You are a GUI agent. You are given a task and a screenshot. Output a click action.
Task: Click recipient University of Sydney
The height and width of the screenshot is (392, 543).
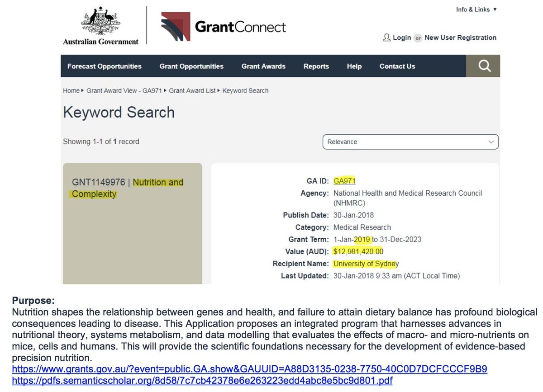[x=366, y=264]
